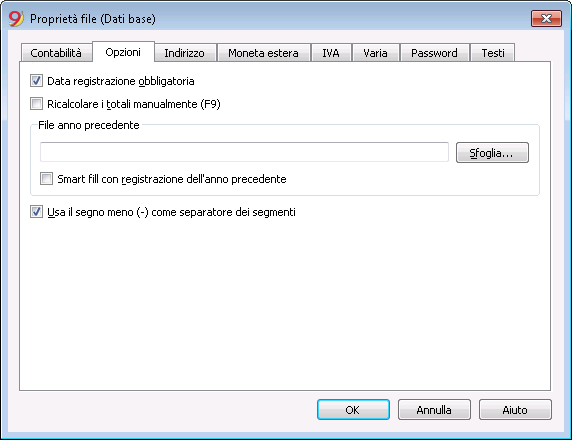Open the Indirizzo tab
Screen dimensions: 572x440
click(x=184, y=53)
